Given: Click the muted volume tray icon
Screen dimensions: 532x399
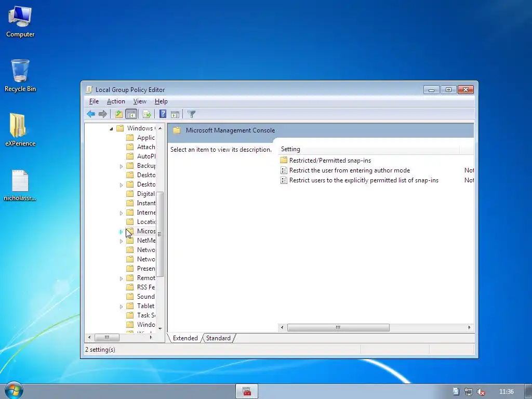Looking at the screenshot, I should (x=481, y=392).
